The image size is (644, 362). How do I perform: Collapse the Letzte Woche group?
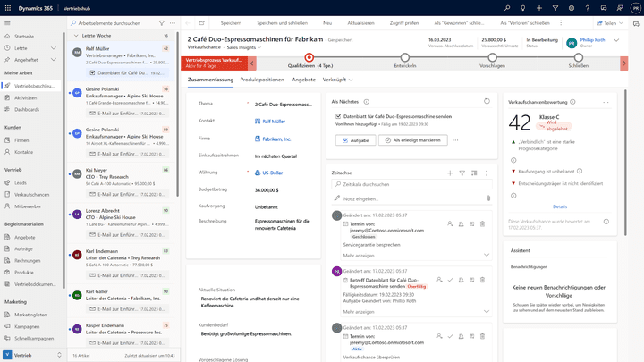point(76,37)
